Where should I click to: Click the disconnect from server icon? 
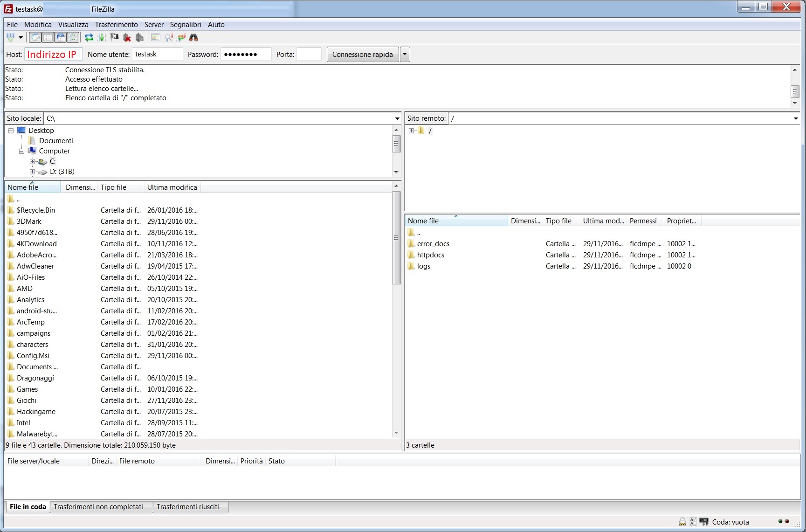[x=127, y=37]
